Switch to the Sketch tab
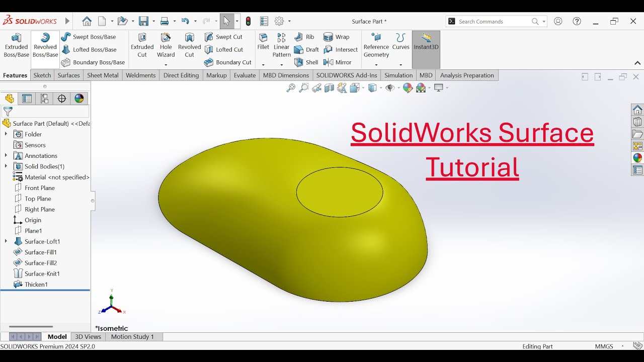Screen dimensions: 644x362 (42, 75)
